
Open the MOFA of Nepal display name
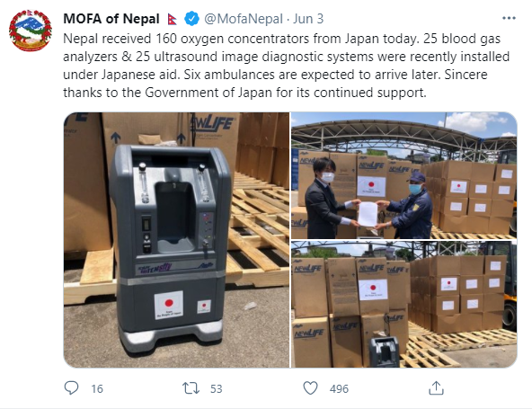click(111, 19)
